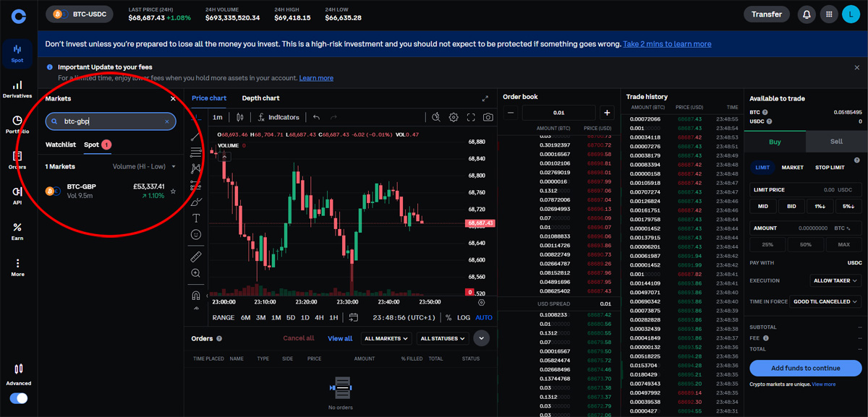Enter fullscreen chart mode
Screen dimensions: 868x417
[471, 117]
